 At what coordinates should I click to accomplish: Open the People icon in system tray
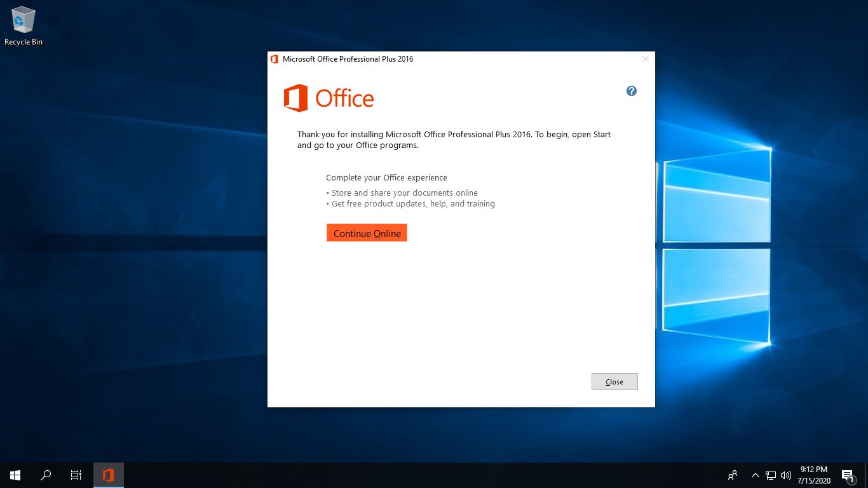pyautogui.click(x=733, y=475)
